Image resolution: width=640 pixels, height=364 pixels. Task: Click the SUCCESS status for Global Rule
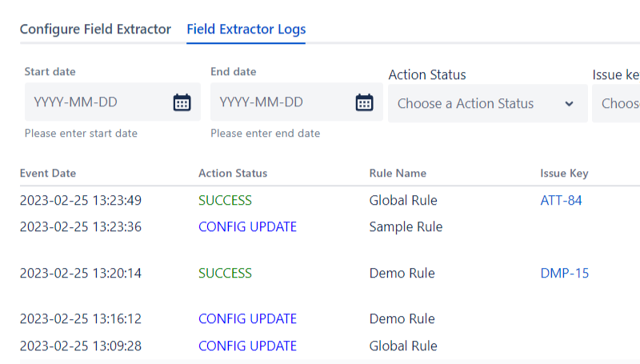pos(225,201)
